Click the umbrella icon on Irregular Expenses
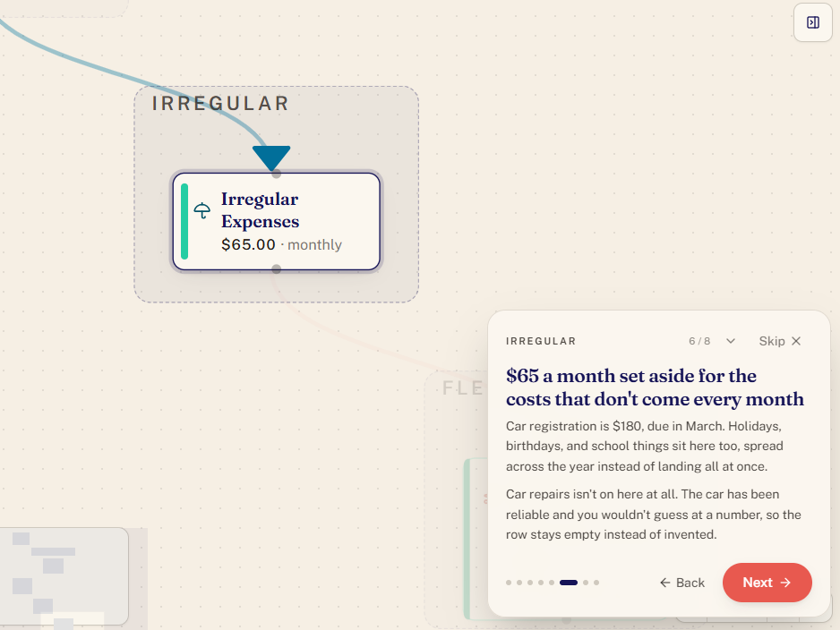This screenshot has height=630, width=840. click(x=202, y=210)
